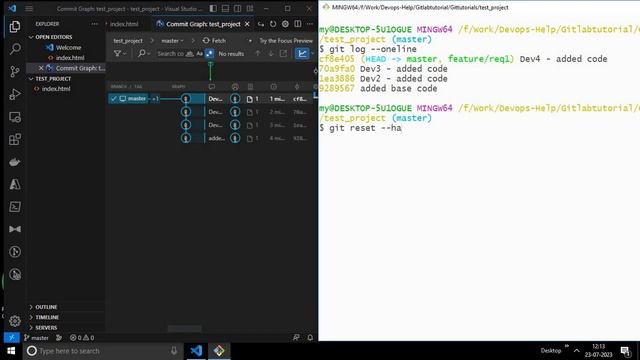Image resolution: width=640 pixels, height=360 pixels.
Task: Open the VS Code remote window indicator
Action: [x=11, y=338]
